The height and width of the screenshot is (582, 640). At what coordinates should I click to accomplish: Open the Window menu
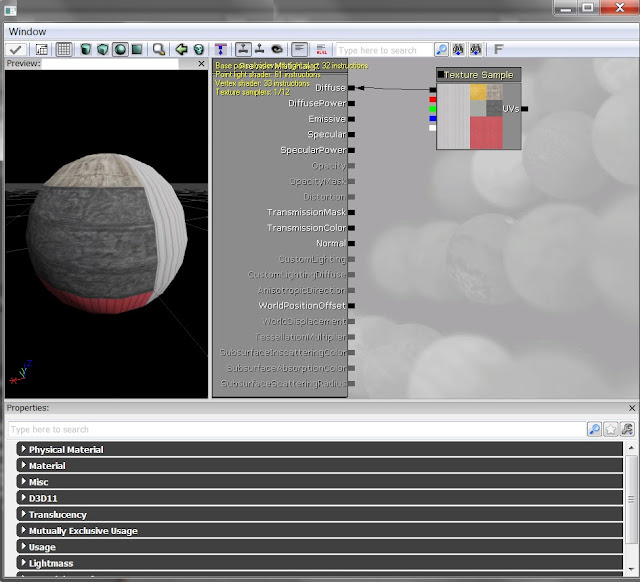click(x=27, y=31)
